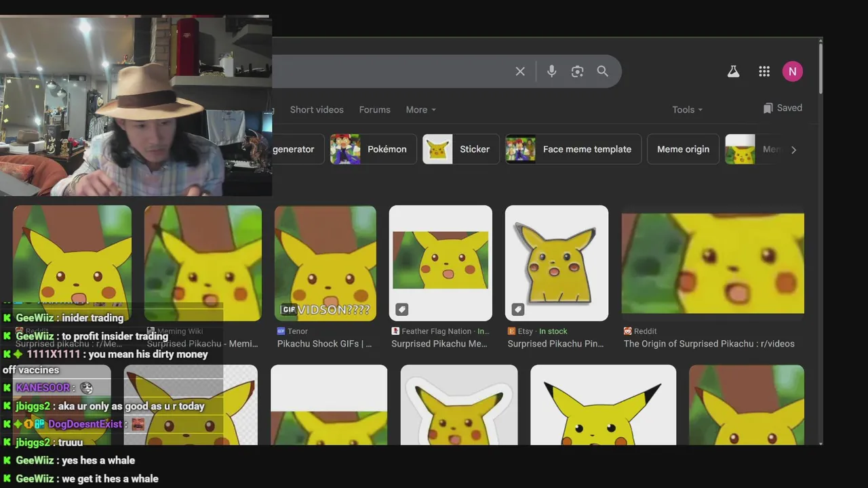The width and height of the screenshot is (868, 488).
Task: Click the magnifying glass search icon
Action: click(x=602, y=71)
